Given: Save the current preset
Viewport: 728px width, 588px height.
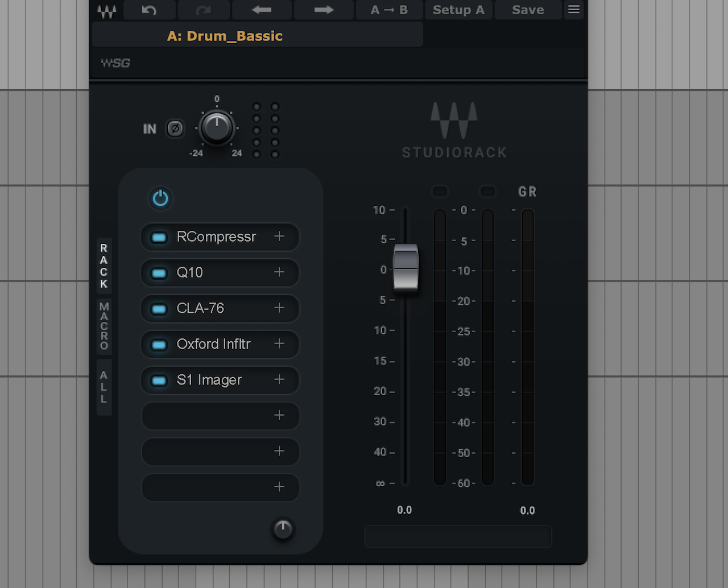Looking at the screenshot, I should pos(528,10).
